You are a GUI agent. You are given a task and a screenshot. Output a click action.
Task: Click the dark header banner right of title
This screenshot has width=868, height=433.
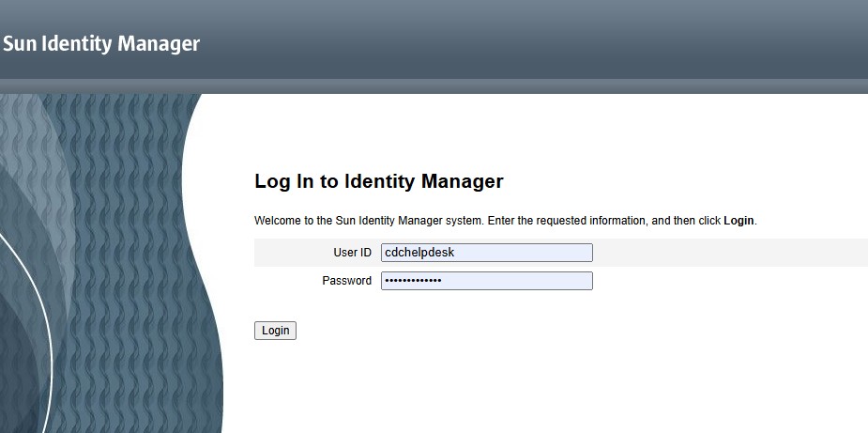[563, 42]
